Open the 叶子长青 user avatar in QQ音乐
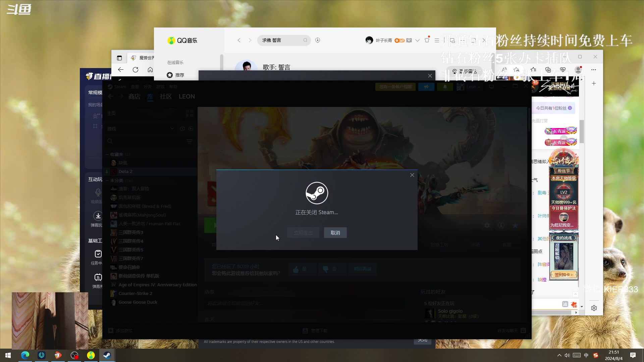Viewport: 644px width, 362px height. tap(369, 40)
